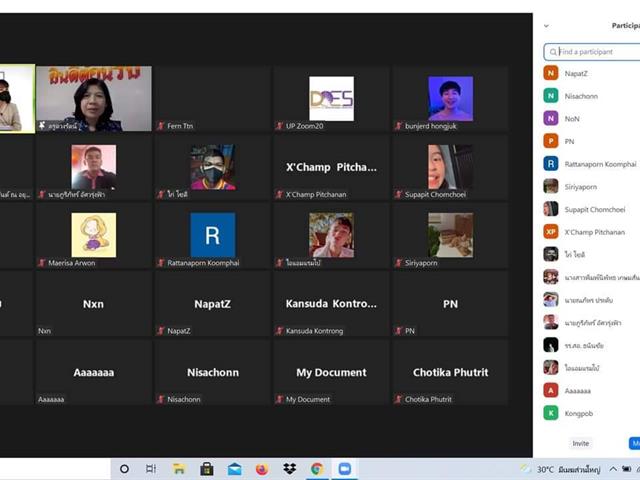Click muted mic icon on Maerisa Arwon tile
The width and height of the screenshot is (640, 480).
pos(42,263)
